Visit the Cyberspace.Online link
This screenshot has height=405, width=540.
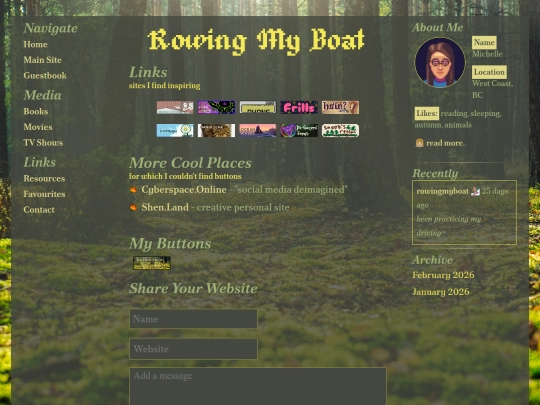coord(184,190)
